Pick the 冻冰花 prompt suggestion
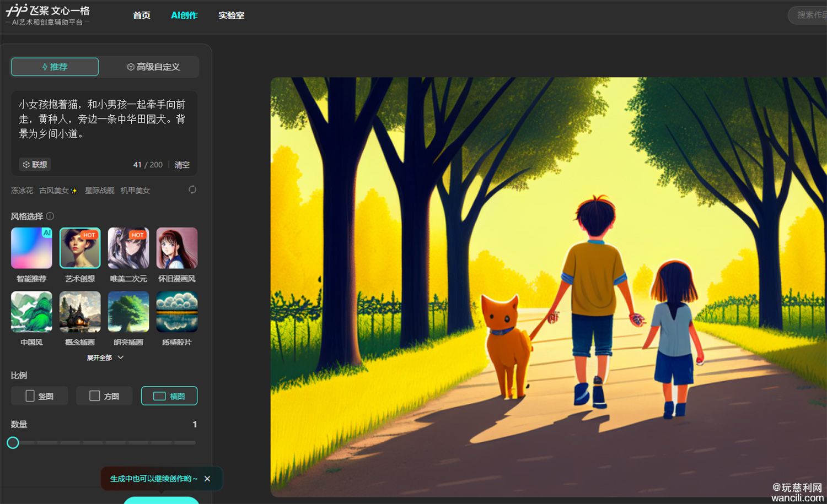Image resolution: width=827 pixels, height=504 pixels. coord(22,190)
